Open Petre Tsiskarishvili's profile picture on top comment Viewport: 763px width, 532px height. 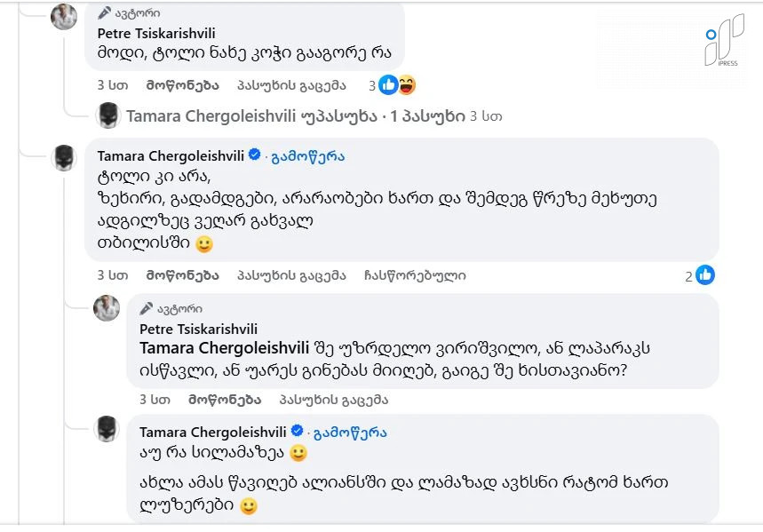64,17
